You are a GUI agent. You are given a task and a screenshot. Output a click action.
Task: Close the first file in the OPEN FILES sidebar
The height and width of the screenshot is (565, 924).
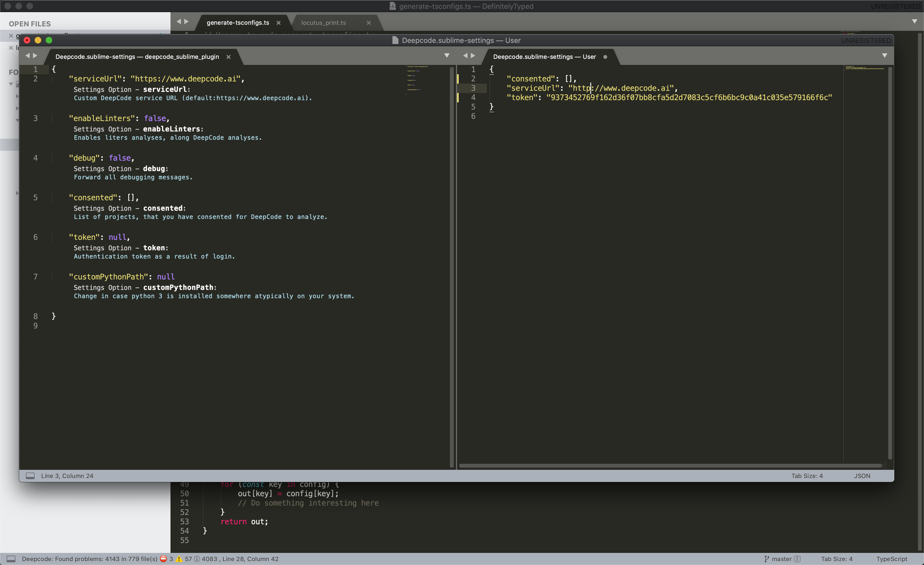(11, 36)
